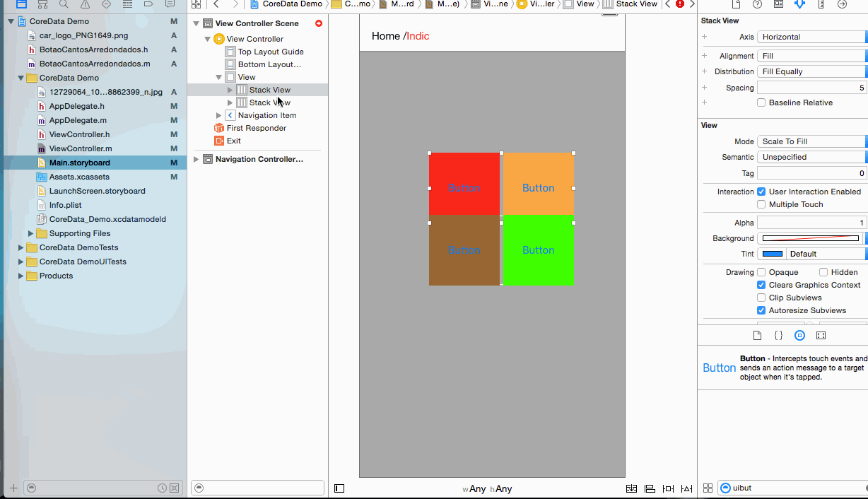This screenshot has height=499, width=868.
Task: Toggle Clears Graphics Context checkbox
Action: tap(761, 285)
